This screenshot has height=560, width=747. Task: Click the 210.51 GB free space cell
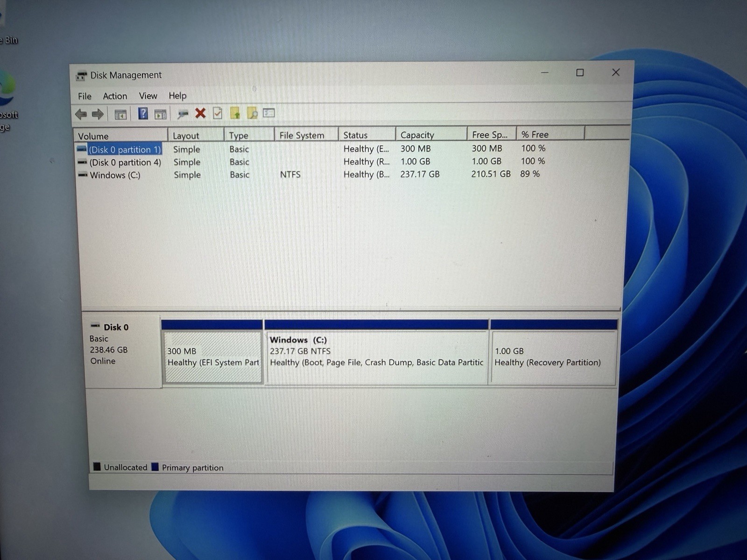click(491, 174)
